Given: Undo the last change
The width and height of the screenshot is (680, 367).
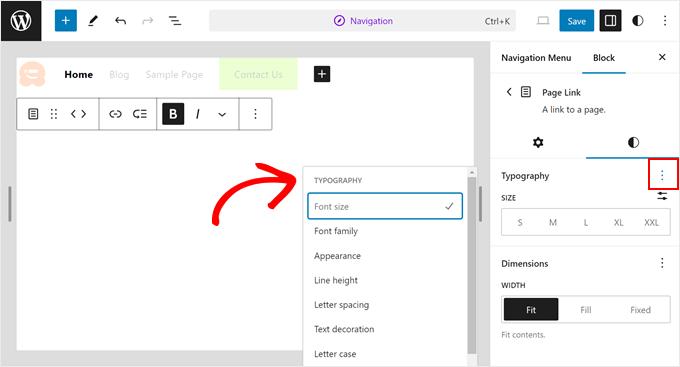Looking at the screenshot, I should coord(120,21).
